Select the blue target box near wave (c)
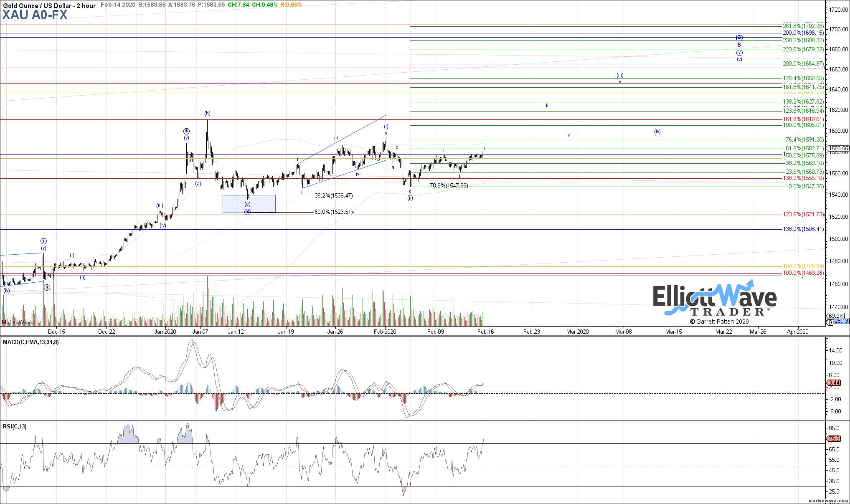Image resolution: width=850 pixels, height=504 pixels. pos(249,204)
